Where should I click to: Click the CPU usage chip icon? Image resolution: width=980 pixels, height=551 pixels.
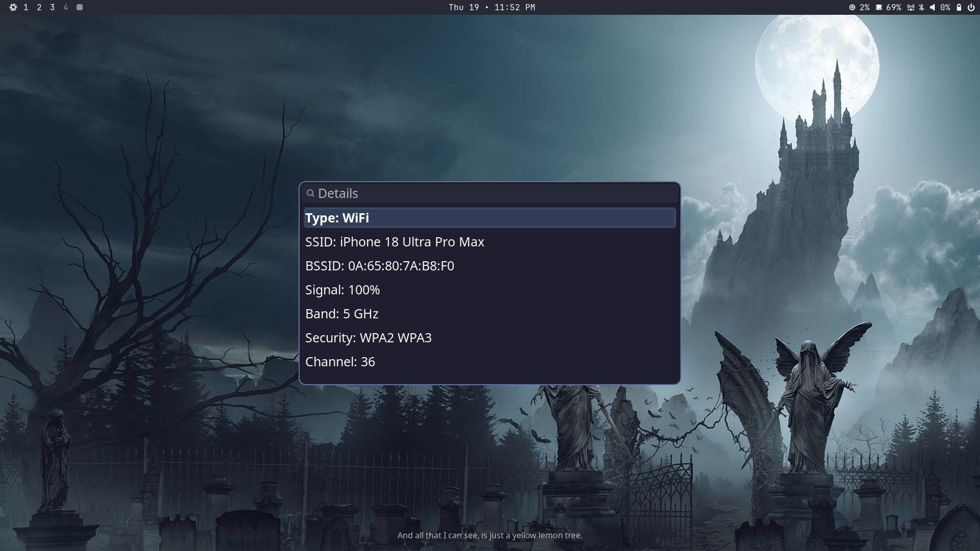point(852,7)
